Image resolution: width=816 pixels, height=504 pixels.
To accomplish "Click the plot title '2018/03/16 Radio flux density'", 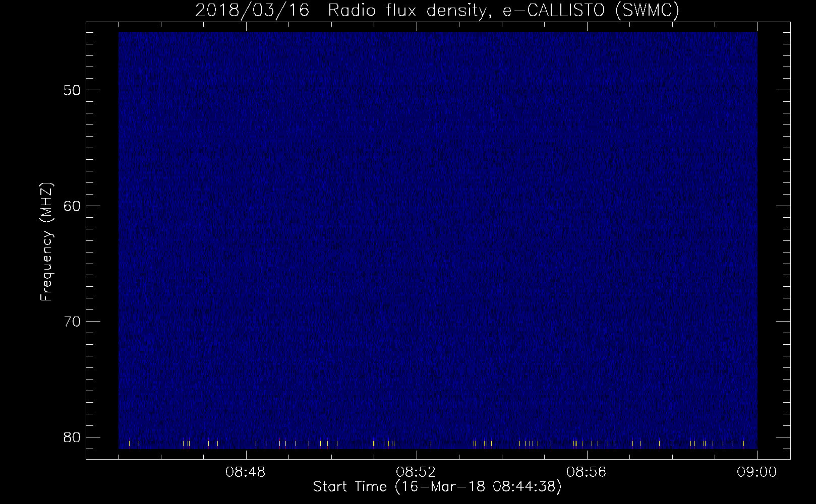I will (437, 10).
